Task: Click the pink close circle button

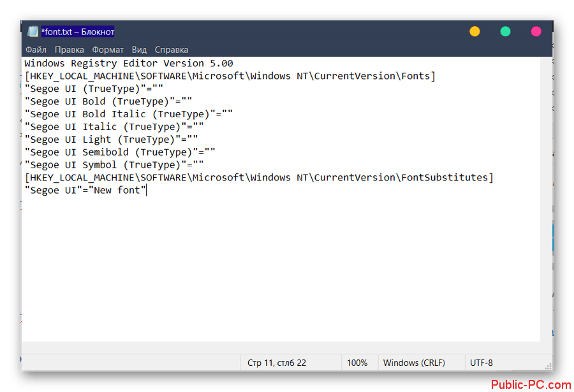Action: (536, 31)
